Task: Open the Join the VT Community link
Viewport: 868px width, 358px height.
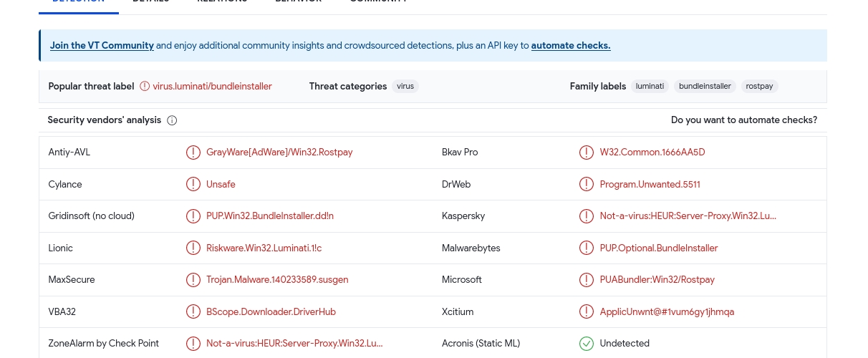Action: 102,45
